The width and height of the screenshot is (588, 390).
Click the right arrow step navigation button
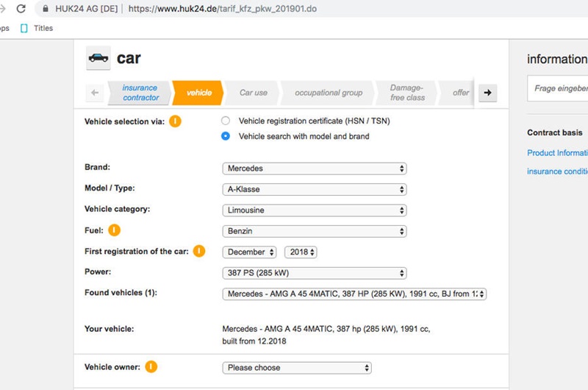[487, 93]
